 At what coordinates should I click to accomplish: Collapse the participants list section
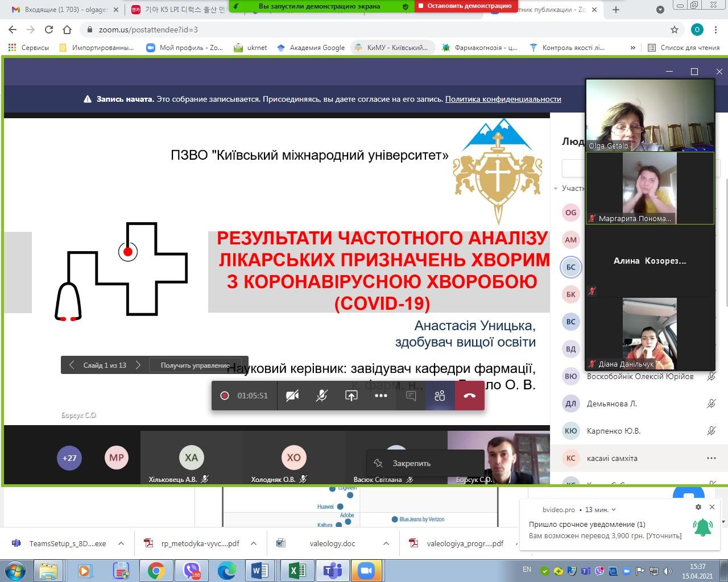click(x=556, y=188)
